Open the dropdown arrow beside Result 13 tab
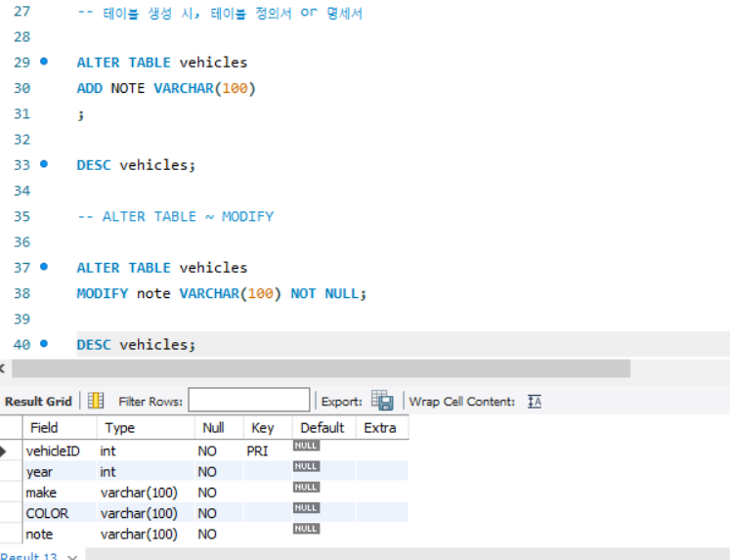730x560 pixels. click(x=72, y=557)
